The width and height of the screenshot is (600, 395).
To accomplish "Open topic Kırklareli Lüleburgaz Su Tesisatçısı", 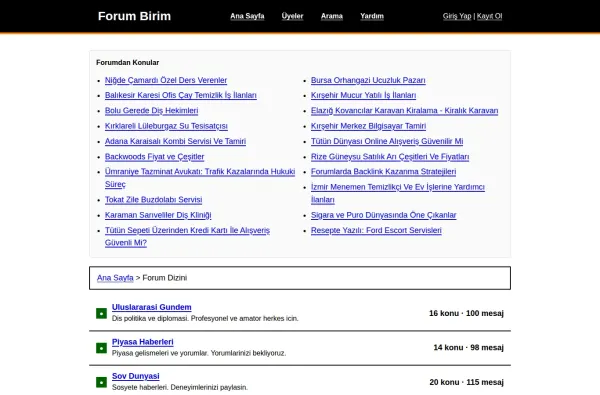I will pyautogui.click(x=166, y=126).
